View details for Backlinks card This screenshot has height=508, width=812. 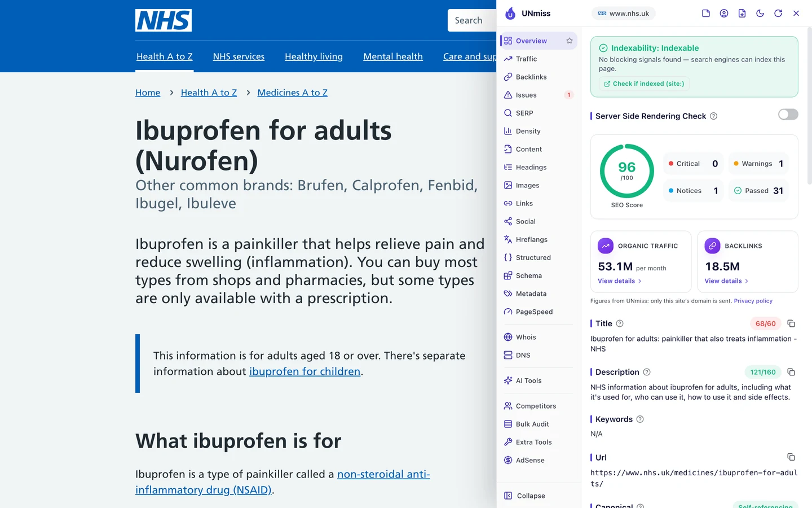pos(726,281)
